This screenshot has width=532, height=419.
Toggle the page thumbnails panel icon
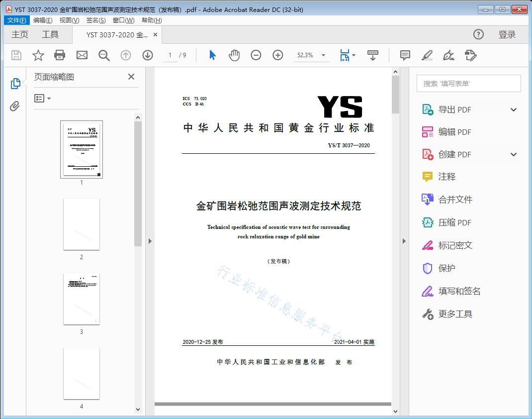coord(15,84)
